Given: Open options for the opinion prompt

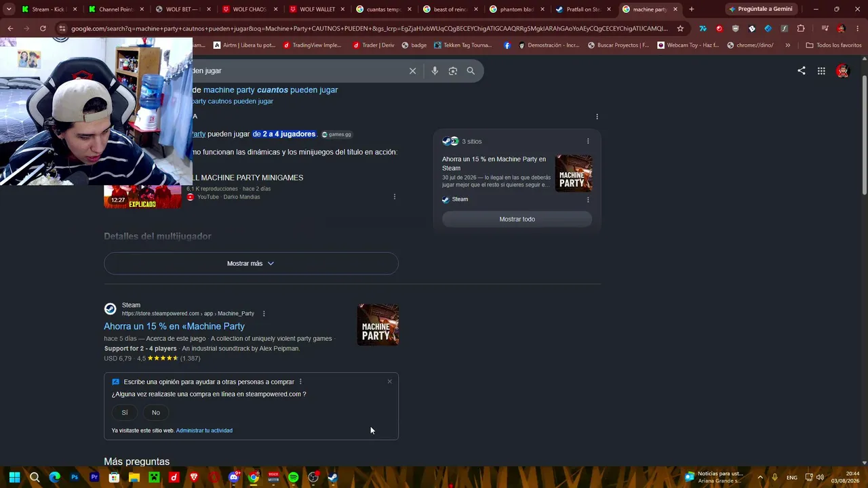Looking at the screenshot, I should (300, 382).
